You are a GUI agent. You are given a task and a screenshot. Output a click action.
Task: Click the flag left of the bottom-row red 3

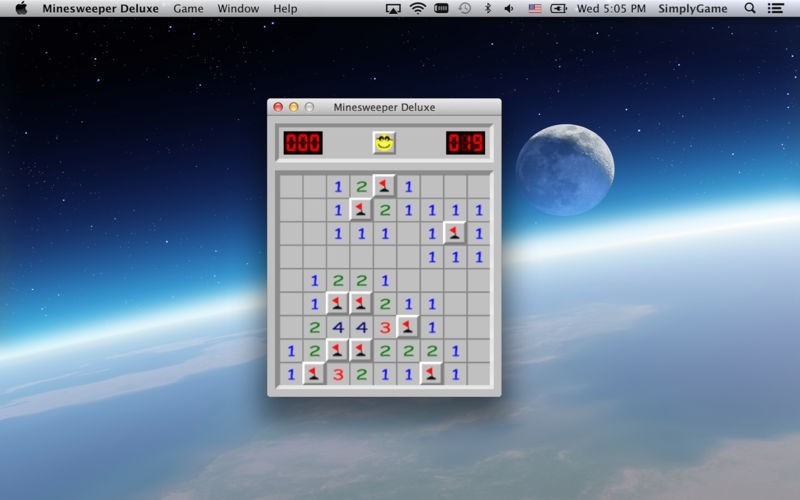click(x=314, y=373)
